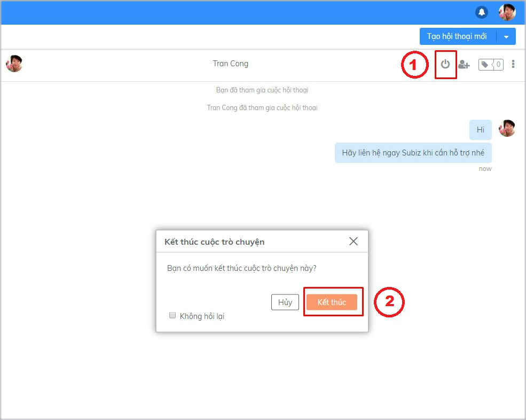Select the Tran Cong conversation title
Screen dimensions: 526x420
(230, 64)
